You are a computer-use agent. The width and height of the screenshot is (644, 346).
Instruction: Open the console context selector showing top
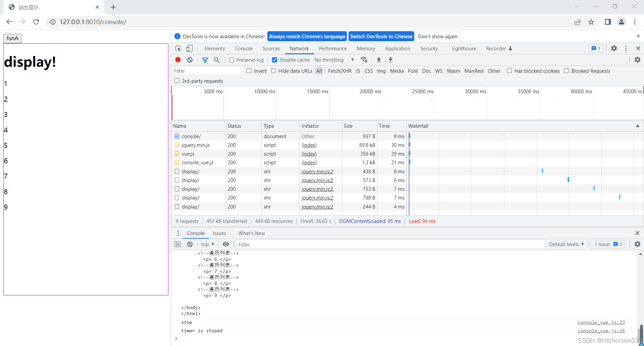(x=207, y=244)
